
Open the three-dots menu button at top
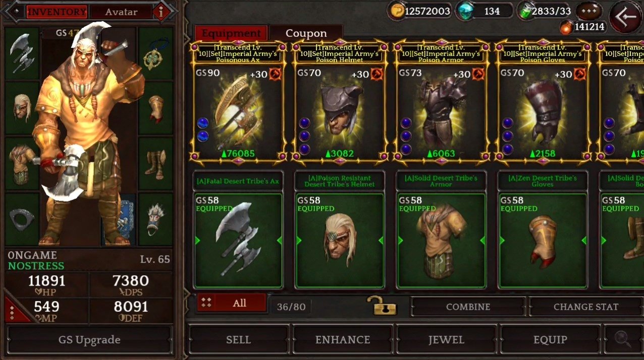coord(589,11)
